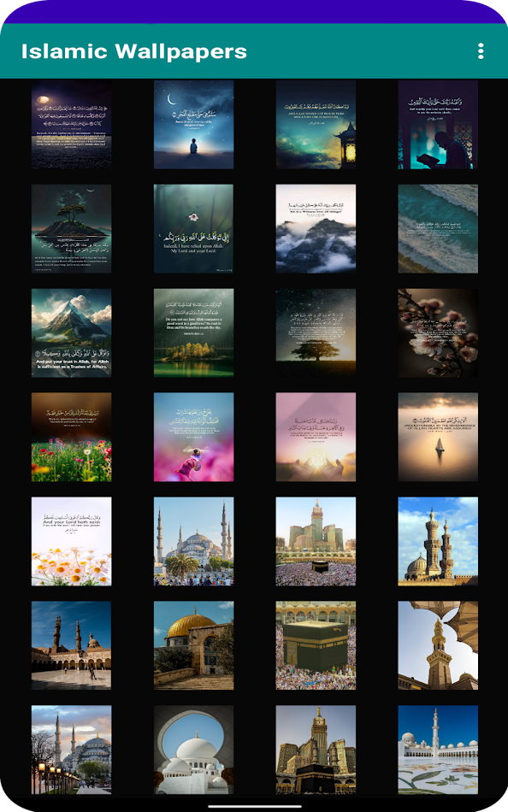Choose the white mosque floral courtyard photo
Viewport: 508px width, 812px height.
[x=438, y=750]
